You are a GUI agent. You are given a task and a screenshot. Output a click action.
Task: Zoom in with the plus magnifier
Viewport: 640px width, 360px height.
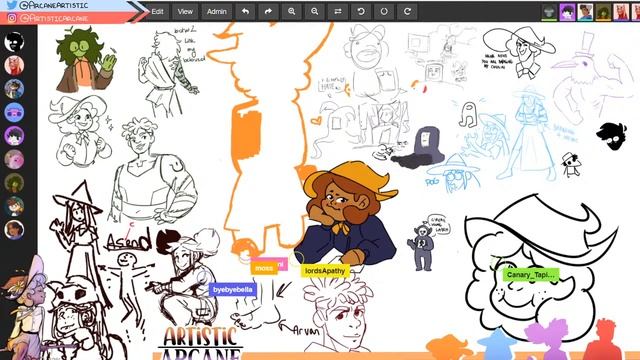point(291,11)
